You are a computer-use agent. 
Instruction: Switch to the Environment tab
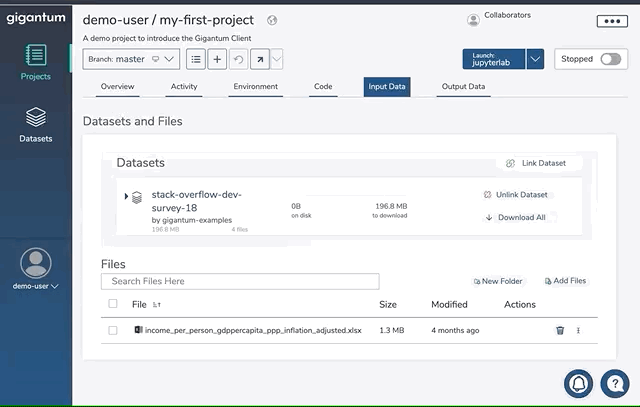256,87
